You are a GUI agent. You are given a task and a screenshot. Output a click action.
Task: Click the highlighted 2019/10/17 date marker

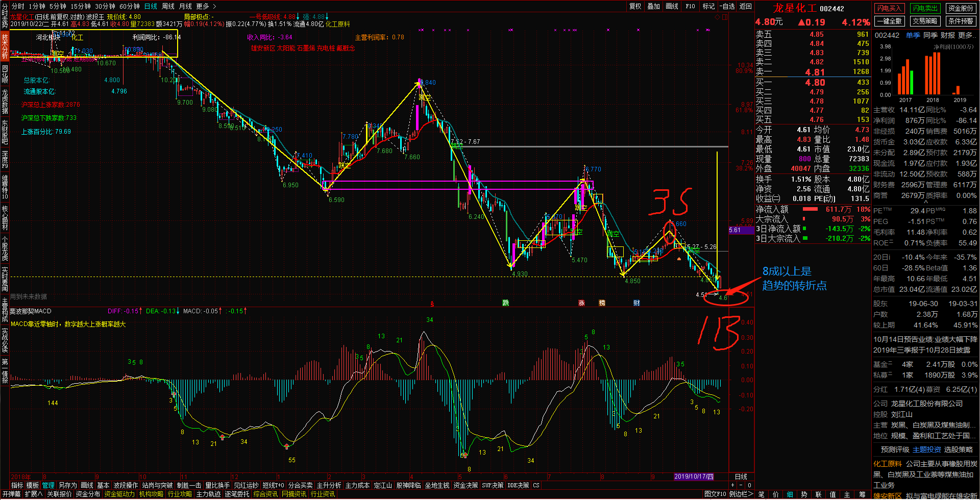pos(694,477)
